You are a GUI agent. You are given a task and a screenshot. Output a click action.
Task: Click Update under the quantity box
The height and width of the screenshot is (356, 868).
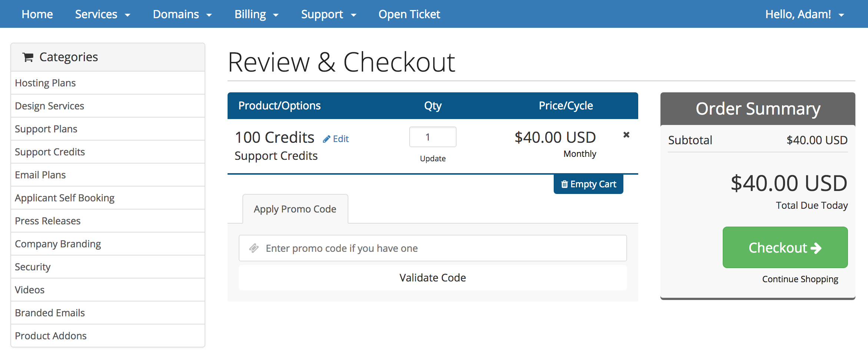[x=433, y=158]
